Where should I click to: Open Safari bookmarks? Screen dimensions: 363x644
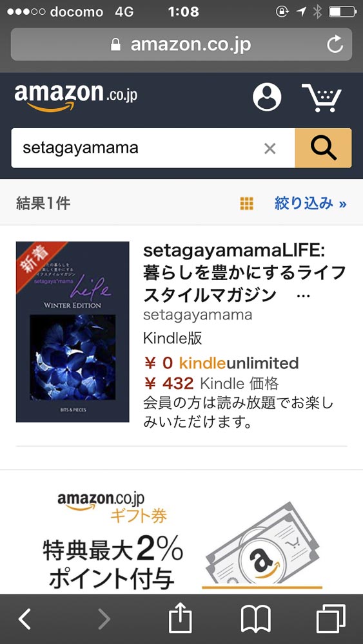pyautogui.click(x=256, y=620)
